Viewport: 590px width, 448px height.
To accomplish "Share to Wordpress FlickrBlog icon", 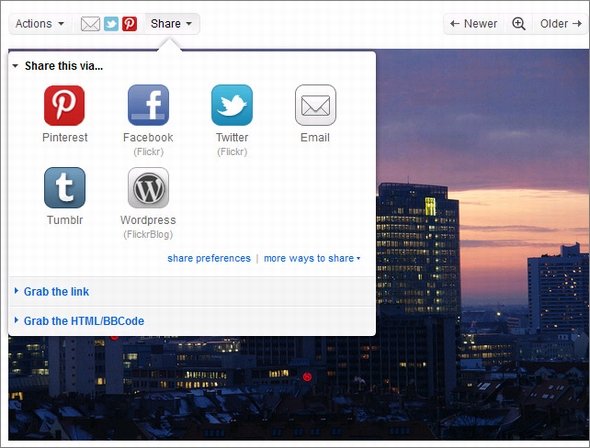I will pos(148,188).
